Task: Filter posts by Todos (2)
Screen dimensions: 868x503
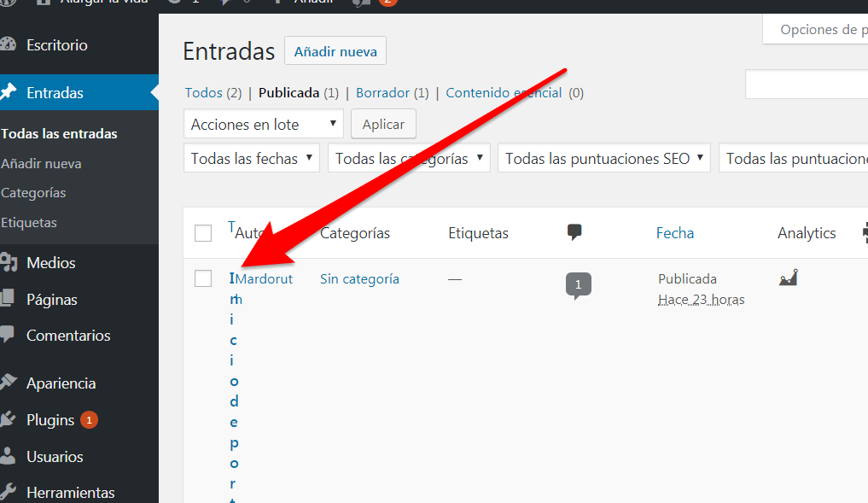Action: (213, 92)
